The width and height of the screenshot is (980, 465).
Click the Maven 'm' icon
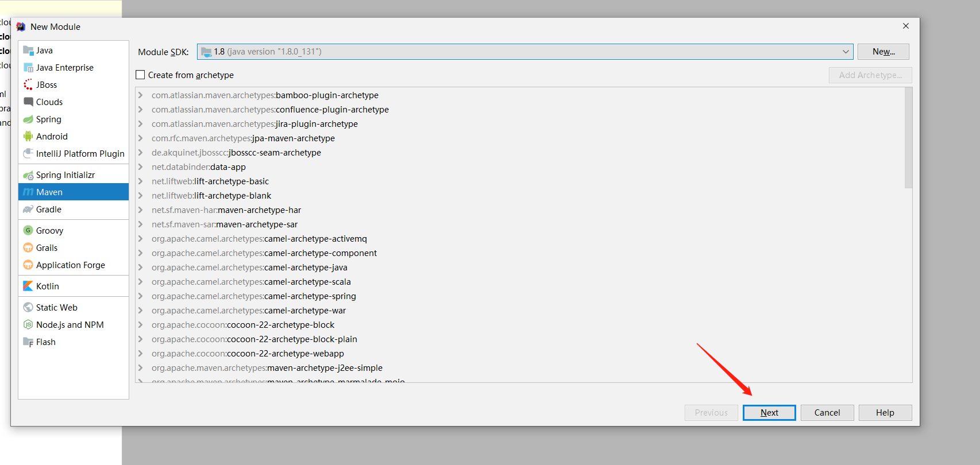(x=28, y=192)
